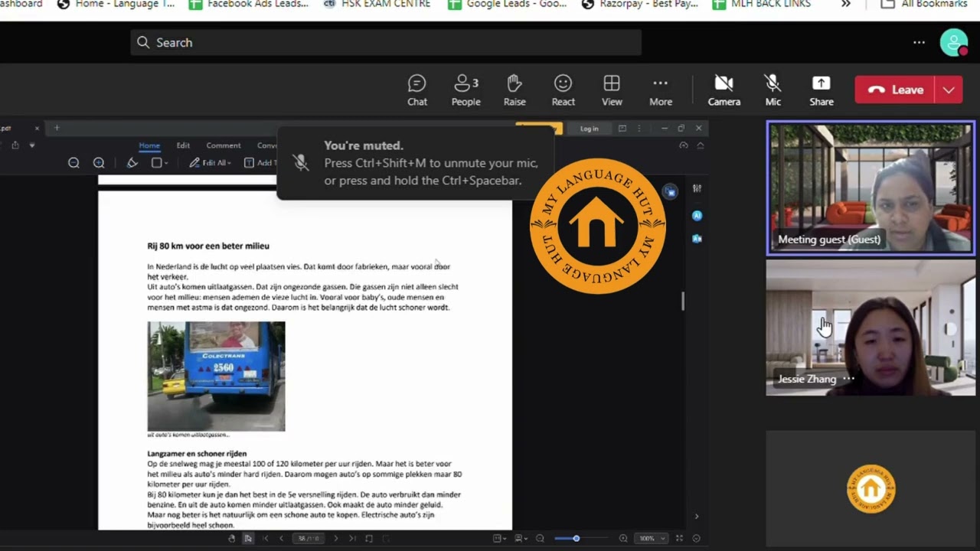This screenshot has height=551, width=980.
Task: Open Razorpay bookmark
Action: tap(641, 4)
